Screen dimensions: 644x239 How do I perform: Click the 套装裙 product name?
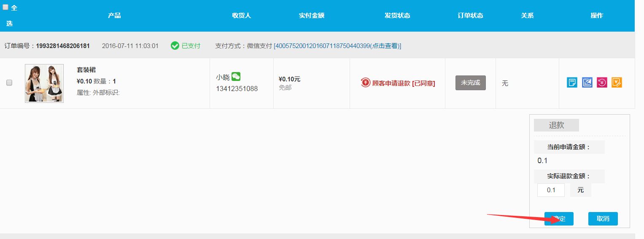click(x=86, y=70)
